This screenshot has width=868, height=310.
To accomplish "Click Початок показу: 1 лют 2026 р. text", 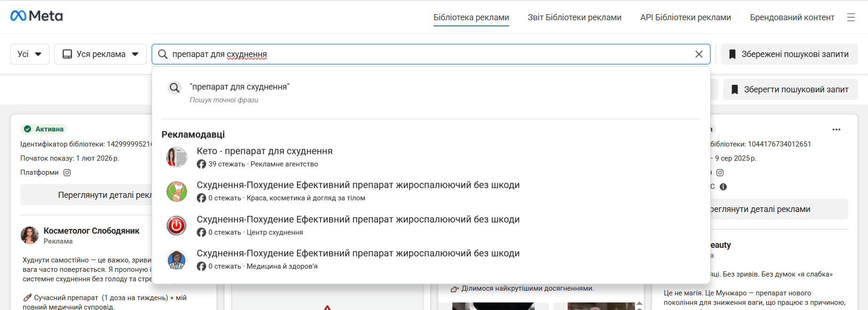I will click(x=70, y=158).
